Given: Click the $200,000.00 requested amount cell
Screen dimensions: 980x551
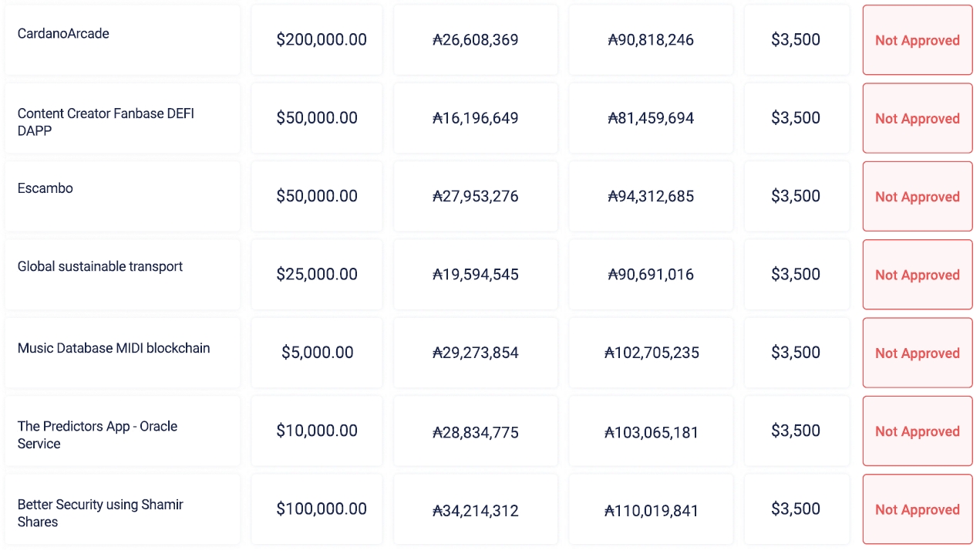Looking at the screenshot, I should tap(321, 40).
